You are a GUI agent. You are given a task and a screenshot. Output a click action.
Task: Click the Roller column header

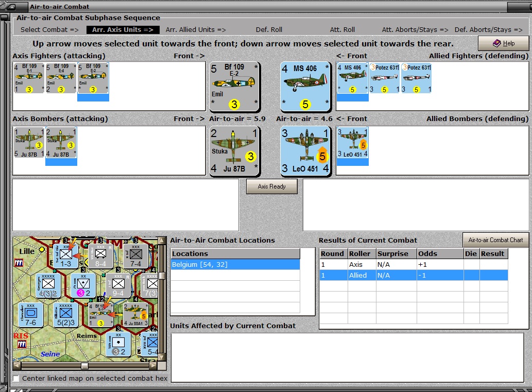click(362, 253)
